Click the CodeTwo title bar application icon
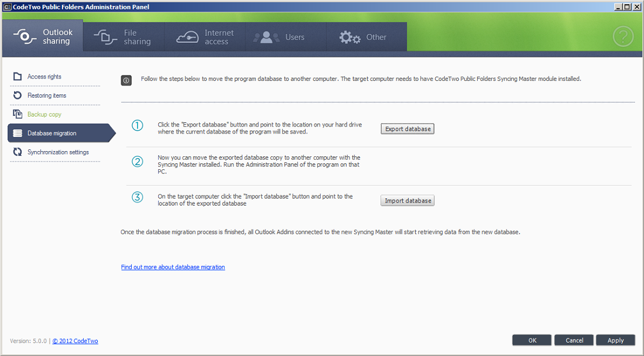Screen dimensions: 644x356 tap(8, 7)
